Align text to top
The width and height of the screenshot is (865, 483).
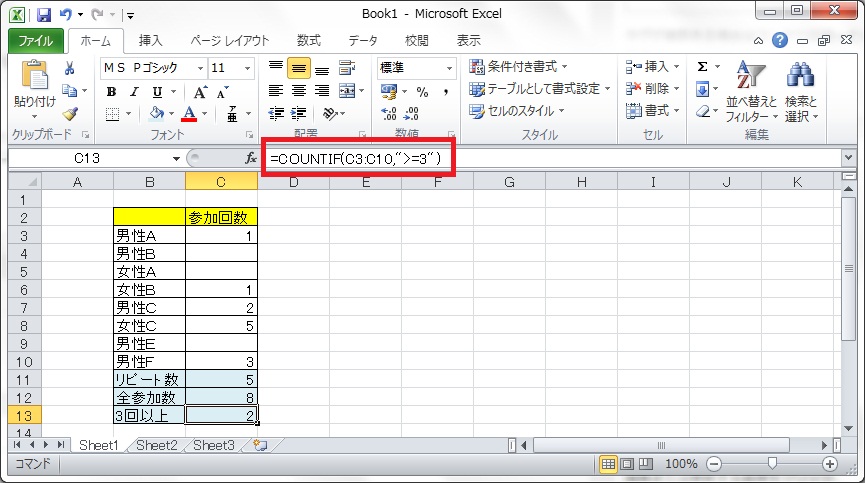(x=275, y=68)
